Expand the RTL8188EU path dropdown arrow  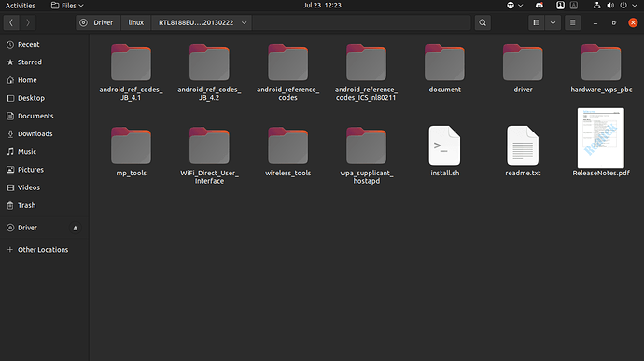[x=244, y=22]
